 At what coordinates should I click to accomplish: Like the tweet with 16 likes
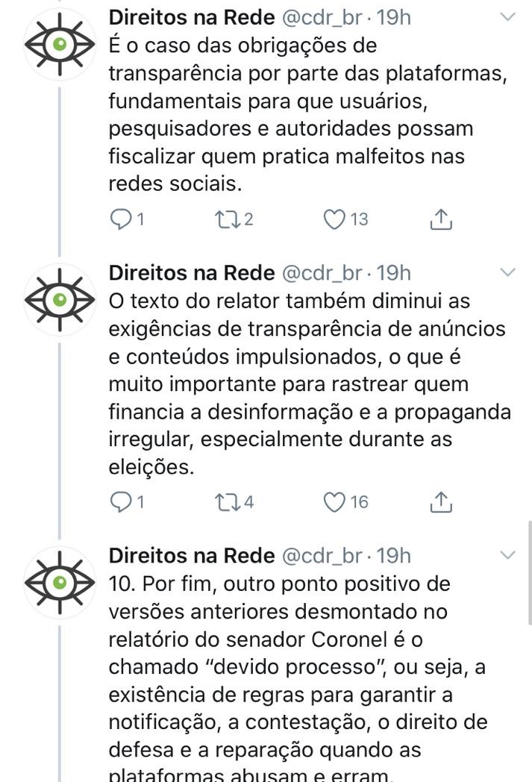[335, 502]
